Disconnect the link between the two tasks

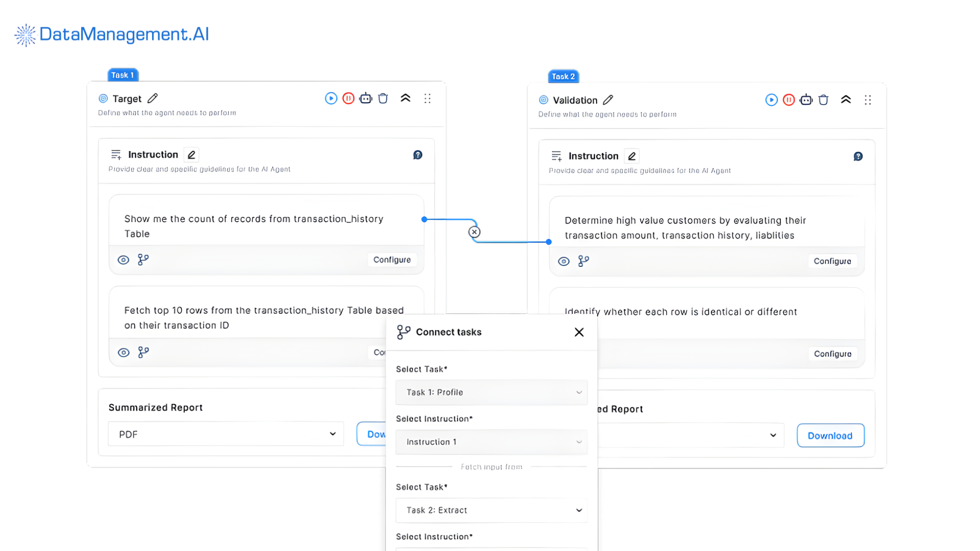pyautogui.click(x=474, y=231)
